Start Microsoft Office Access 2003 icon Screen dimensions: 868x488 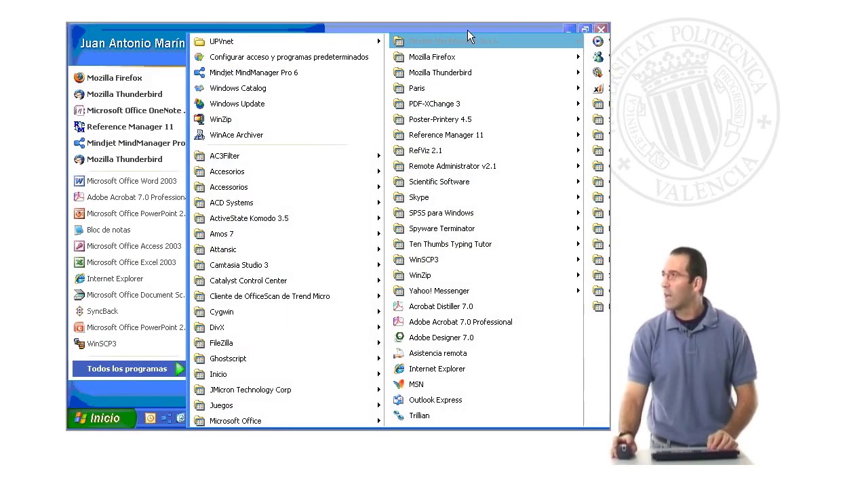79,246
